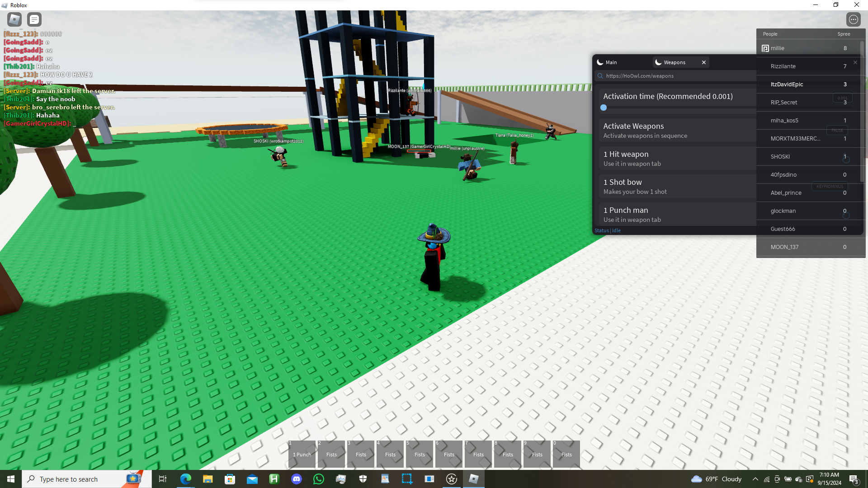
Task: Click the Activation time slider handle
Action: pos(604,108)
